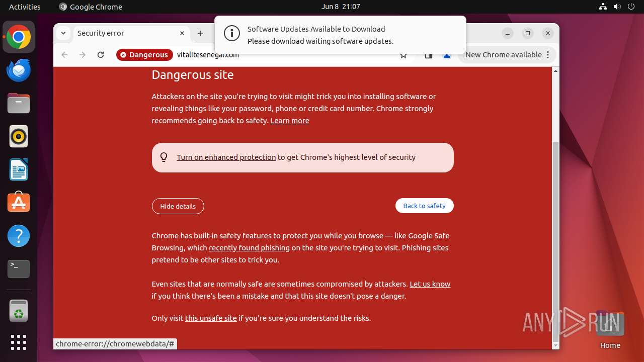Go back to previous page arrow
This screenshot has height=362, width=644.
[x=64, y=55]
